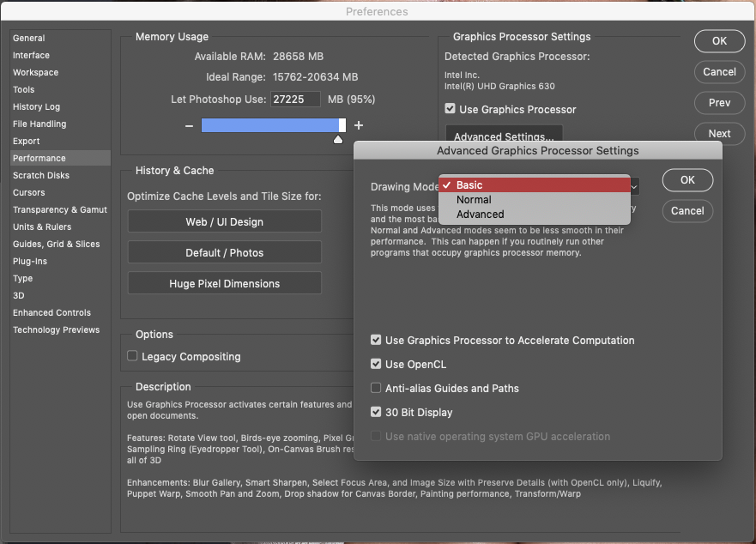Image resolution: width=756 pixels, height=544 pixels.
Task: Click OK in Advanced Graphics Processor dialog
Action: 687,180
